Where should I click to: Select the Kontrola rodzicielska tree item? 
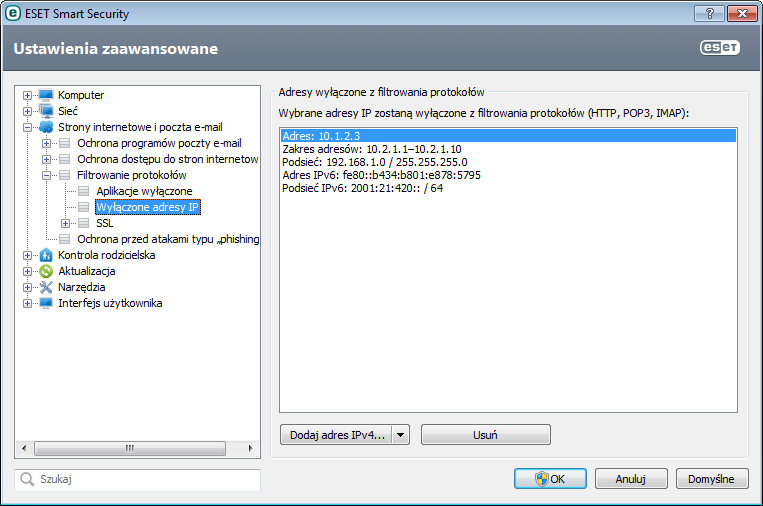107,255
